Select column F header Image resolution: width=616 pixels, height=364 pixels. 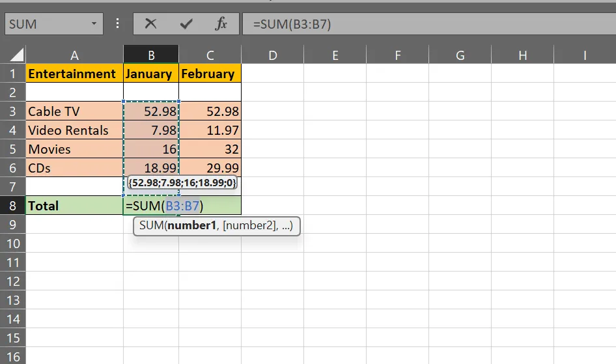tap(398, 55)
